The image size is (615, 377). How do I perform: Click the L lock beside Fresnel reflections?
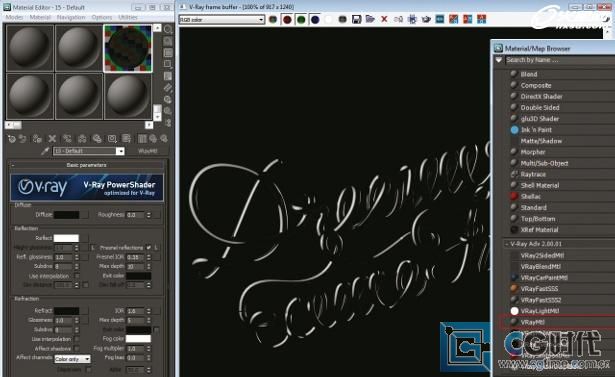(156, 248)
